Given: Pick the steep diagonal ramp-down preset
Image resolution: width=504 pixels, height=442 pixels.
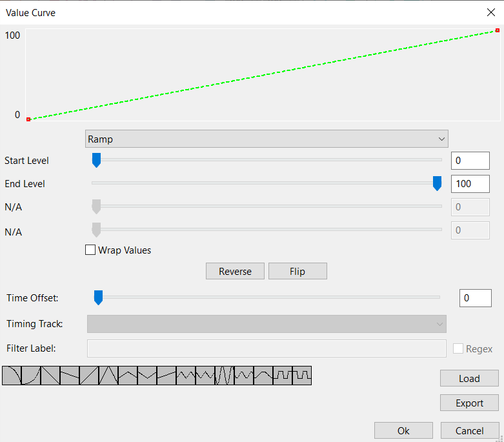Looking at the screenshot, I should tap(50, 376).
